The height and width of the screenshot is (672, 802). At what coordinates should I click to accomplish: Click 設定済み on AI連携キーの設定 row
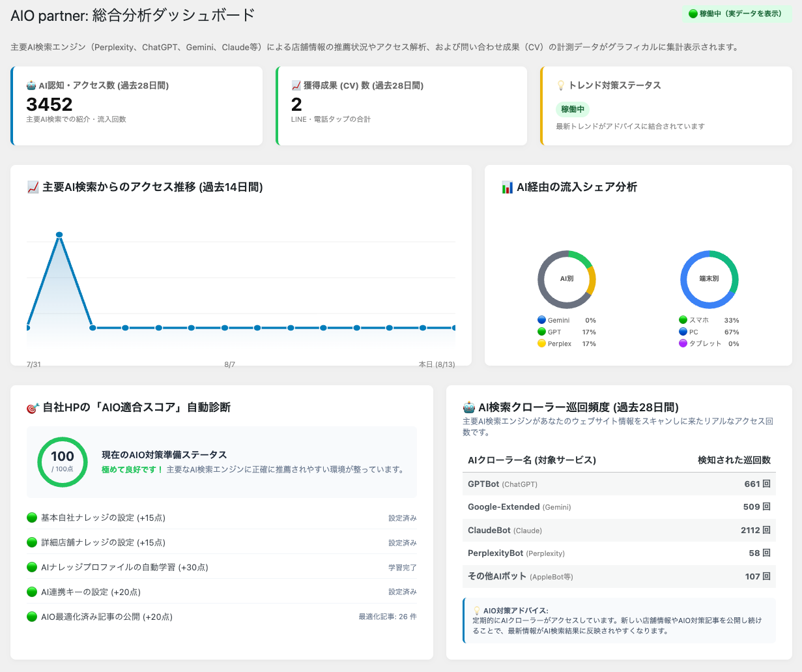click(x=403, y=592)
